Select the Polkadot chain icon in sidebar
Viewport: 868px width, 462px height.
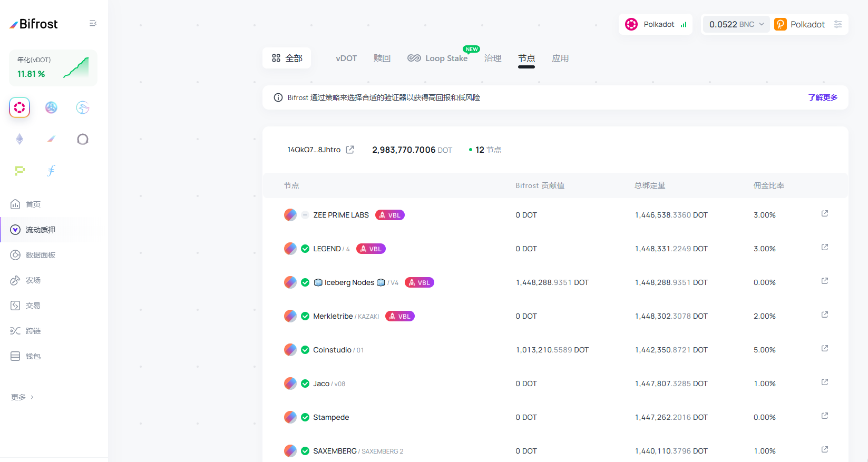19,107
